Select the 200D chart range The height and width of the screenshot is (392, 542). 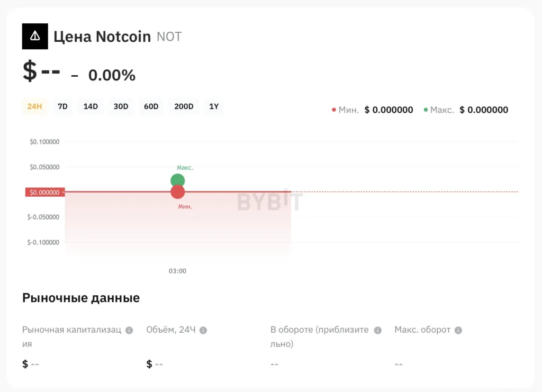pyautogui.click(x=184, y=106)
